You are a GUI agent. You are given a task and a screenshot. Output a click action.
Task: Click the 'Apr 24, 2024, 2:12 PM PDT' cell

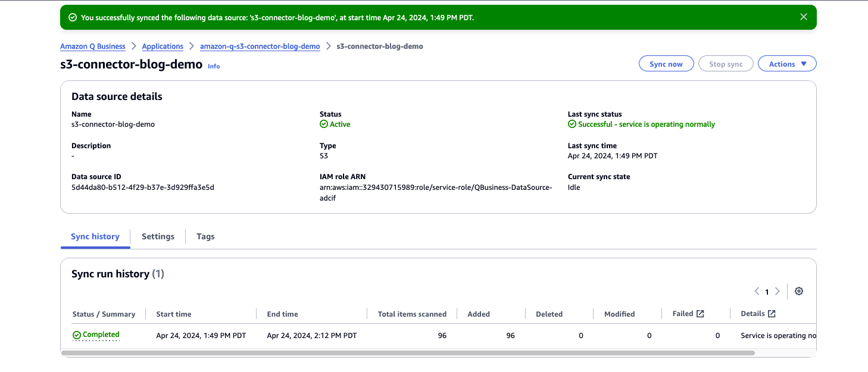[312, 336]
